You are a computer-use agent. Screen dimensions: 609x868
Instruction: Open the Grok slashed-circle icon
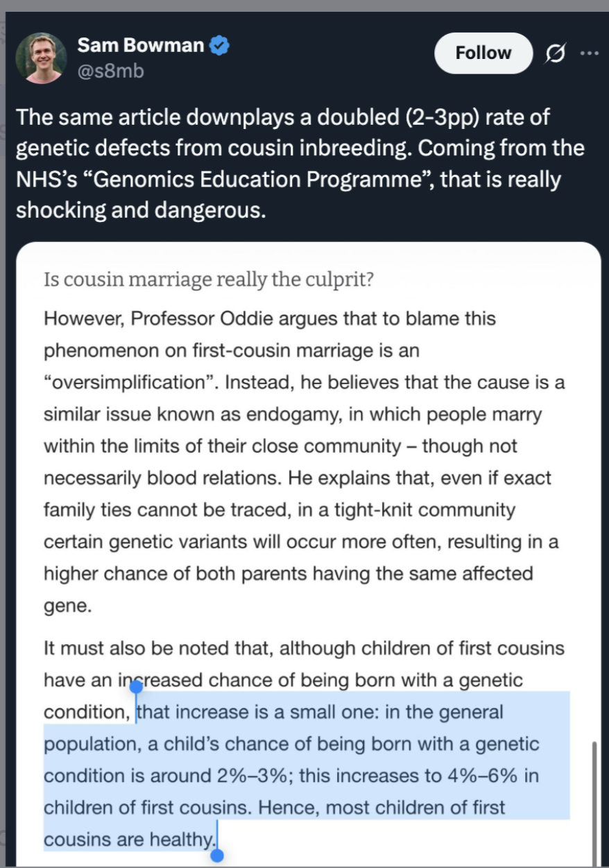pyautogui.click(x=555, y=53)
